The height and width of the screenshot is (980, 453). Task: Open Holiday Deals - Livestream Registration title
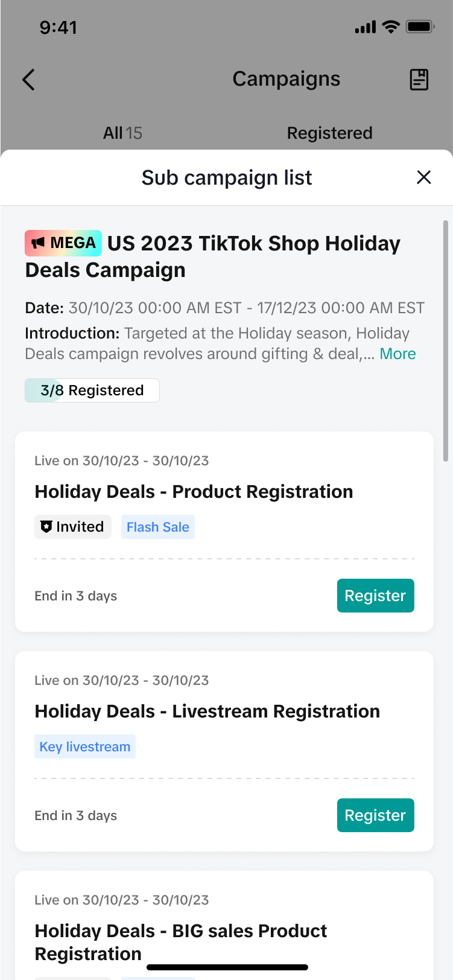pyautogui.click(x=207, y=711)
